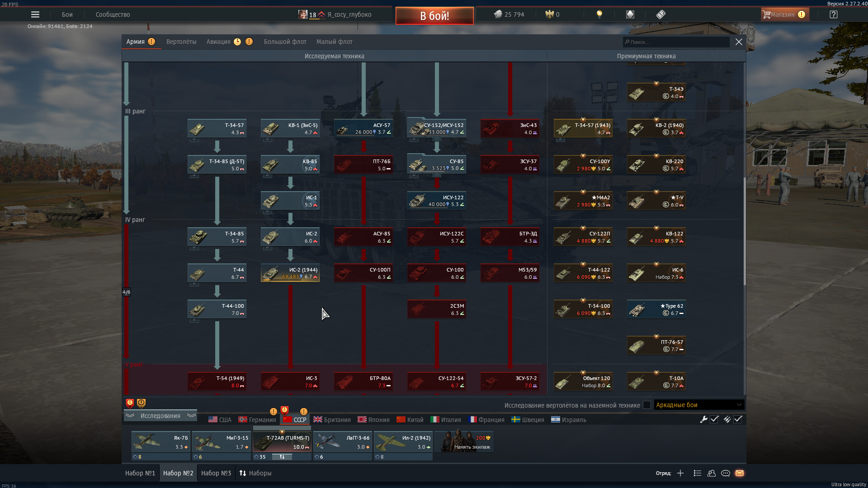This screenshot has height=488, width=868.
Task: Click the 4/6 rank progress indicator
Action: pyautogui.click(x=126, y=292)
